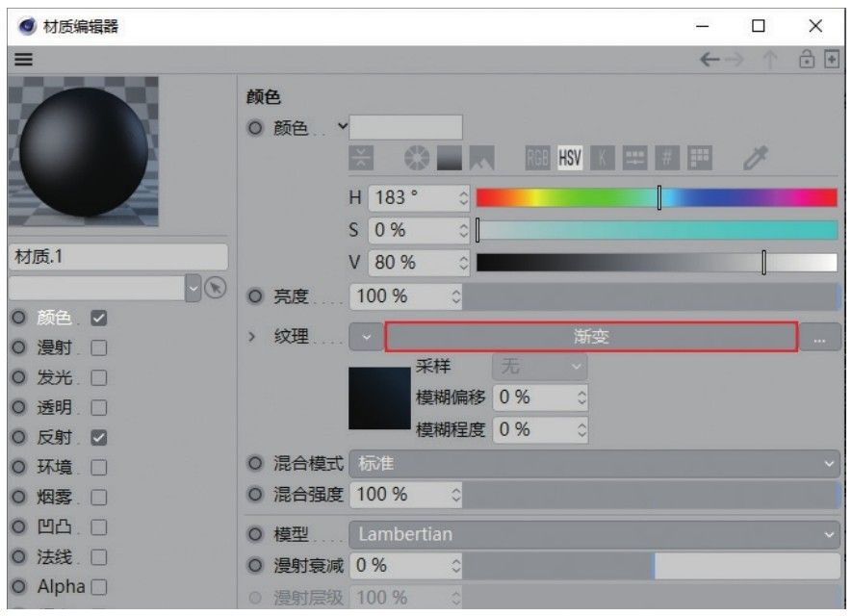This screenshot has width=852, height=616.
Task: Click the saturation S slider bar
Action: [657, 230]
